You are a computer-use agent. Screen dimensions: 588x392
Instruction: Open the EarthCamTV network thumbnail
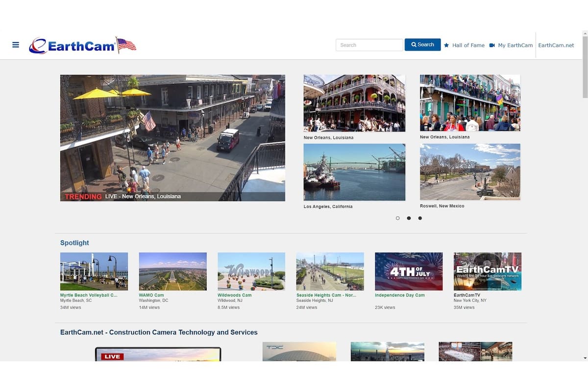click(487, 271)
